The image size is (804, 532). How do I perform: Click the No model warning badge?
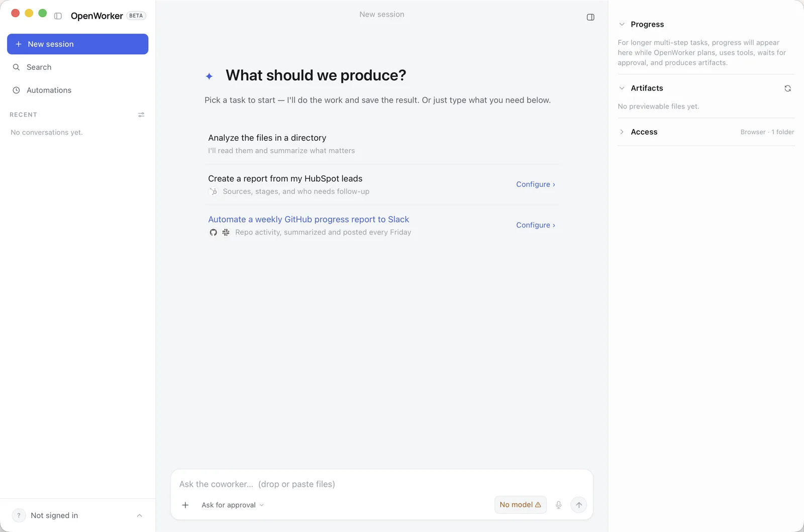tap(520, 505)
